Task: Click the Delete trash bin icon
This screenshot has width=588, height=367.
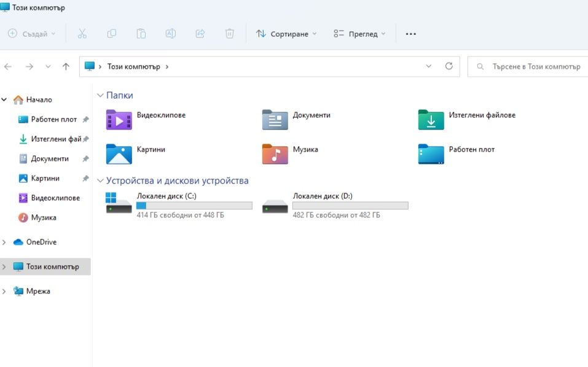Action: tap(230, 34)
